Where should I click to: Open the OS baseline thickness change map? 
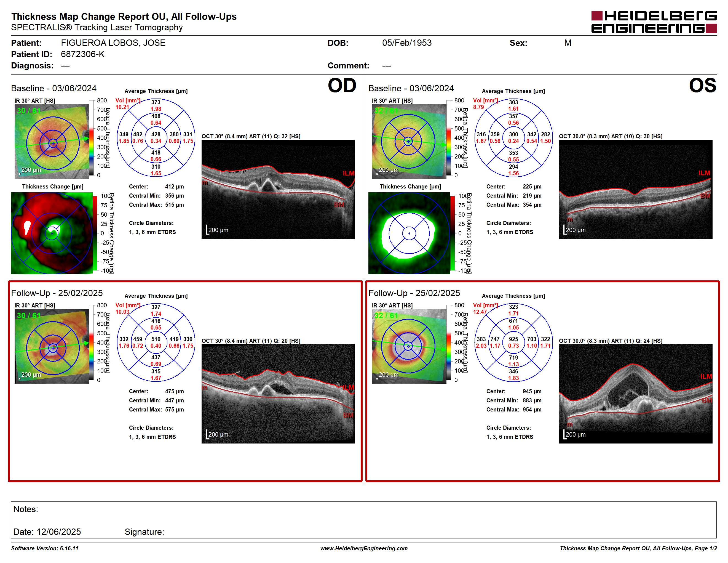[x=409, y=233]
